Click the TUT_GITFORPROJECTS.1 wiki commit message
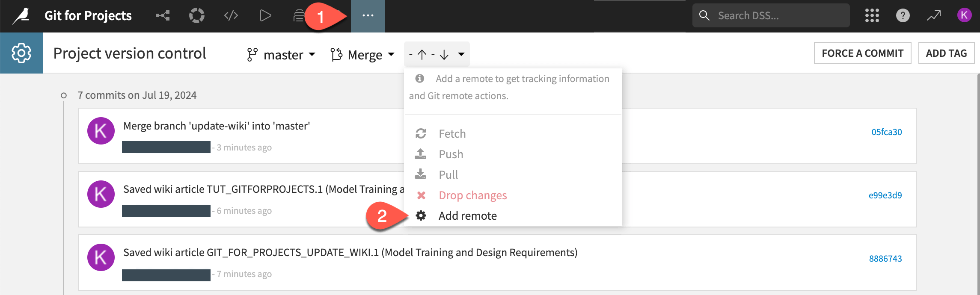The height and width of the screenshot is (295, 980). pyautogui.click(x=264, y=189)
